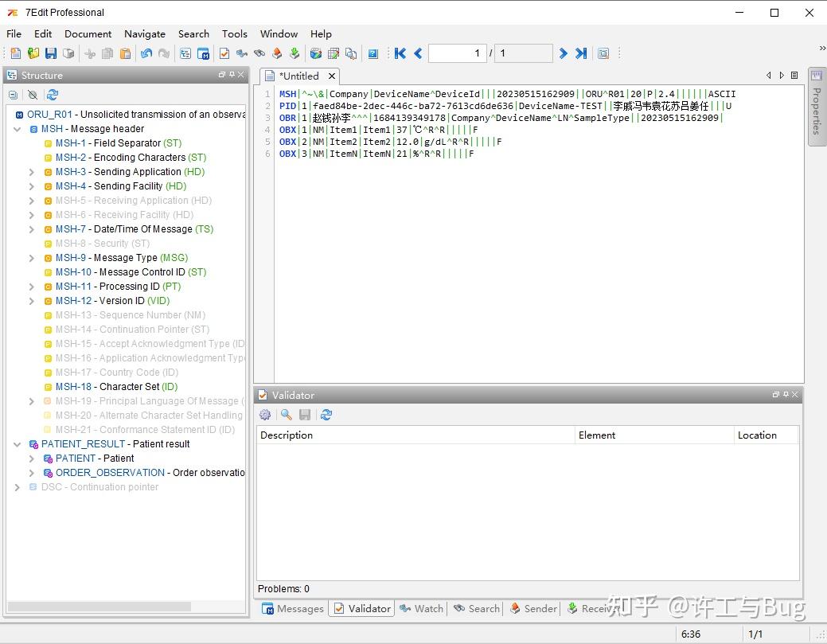Expand the MSH-3 Sending Application node
The image size is (827, 644).
[32, 172]
